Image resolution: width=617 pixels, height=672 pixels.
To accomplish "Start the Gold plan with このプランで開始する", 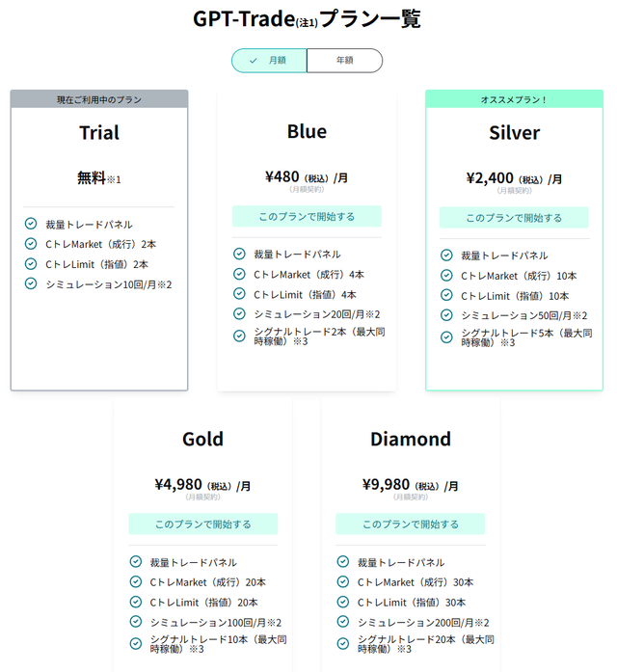I will [203, 524].
